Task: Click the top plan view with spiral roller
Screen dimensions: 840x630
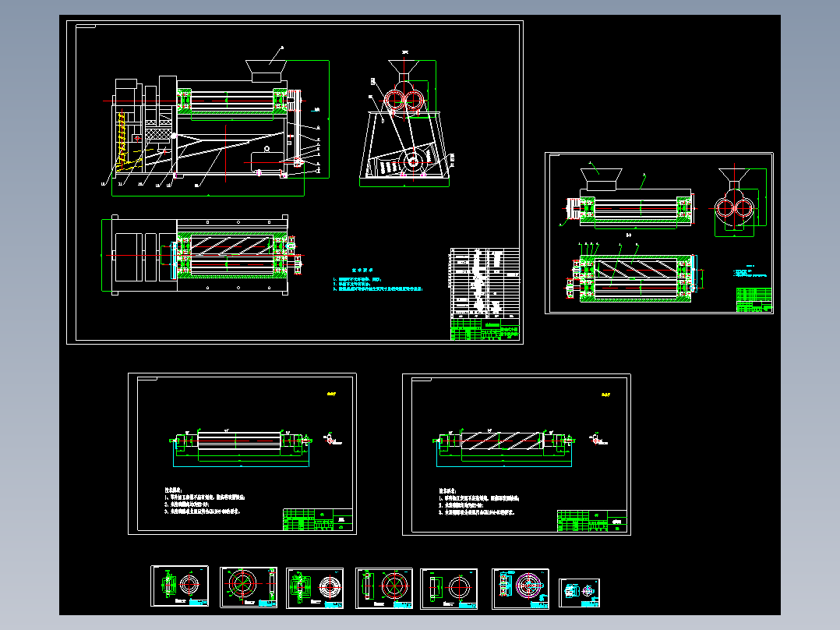Action: coord(201,255)
